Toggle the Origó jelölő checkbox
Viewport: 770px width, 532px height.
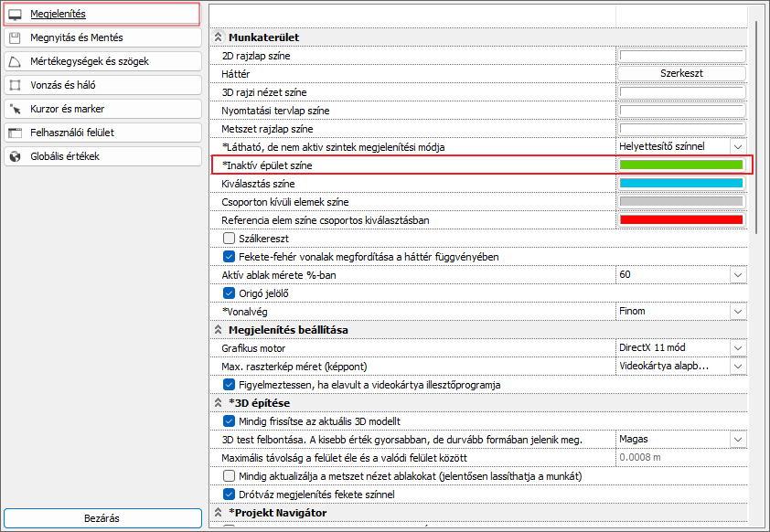click(230, 293)
